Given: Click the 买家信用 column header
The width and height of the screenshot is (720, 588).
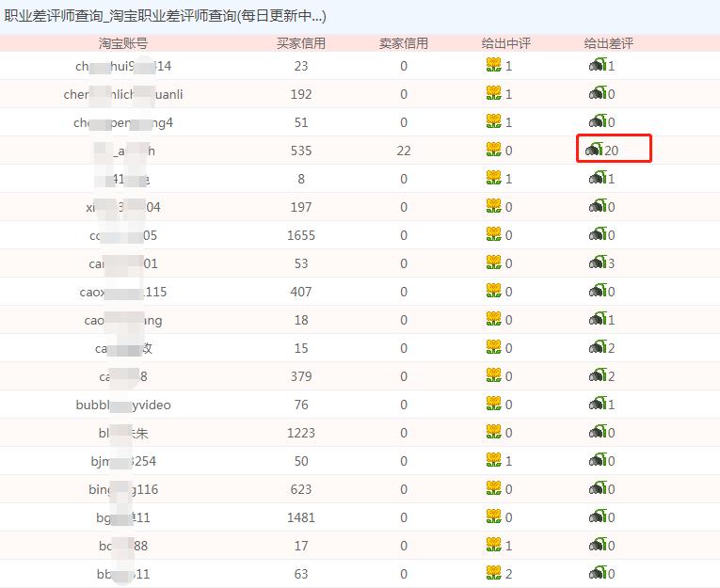Looking at the screenshot, I should [301, 43].
